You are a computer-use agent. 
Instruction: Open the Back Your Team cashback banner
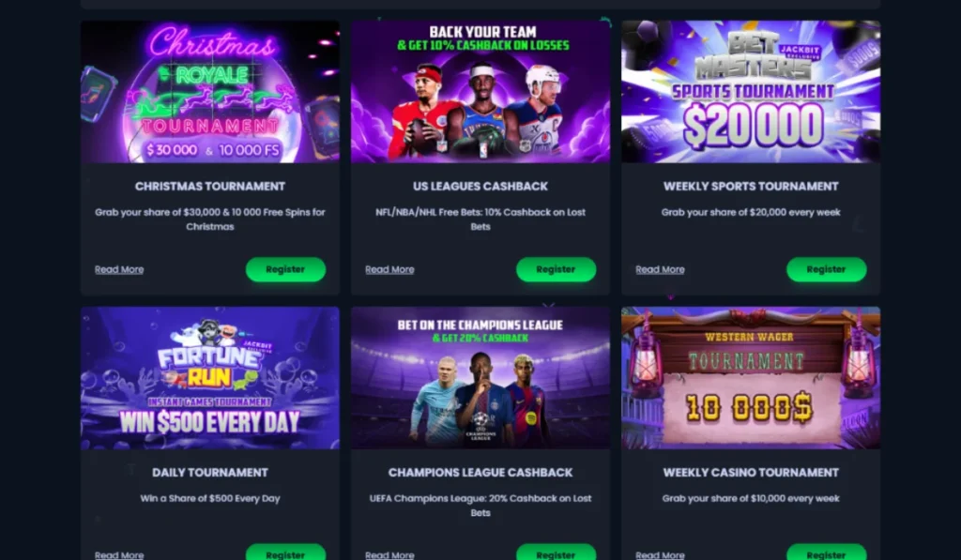pyautogui.click(x=480, y=92)
